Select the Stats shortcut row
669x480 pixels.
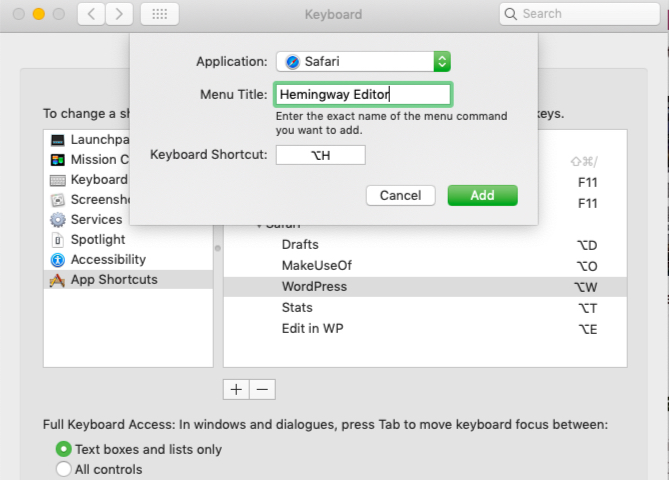tap(425, 308)
